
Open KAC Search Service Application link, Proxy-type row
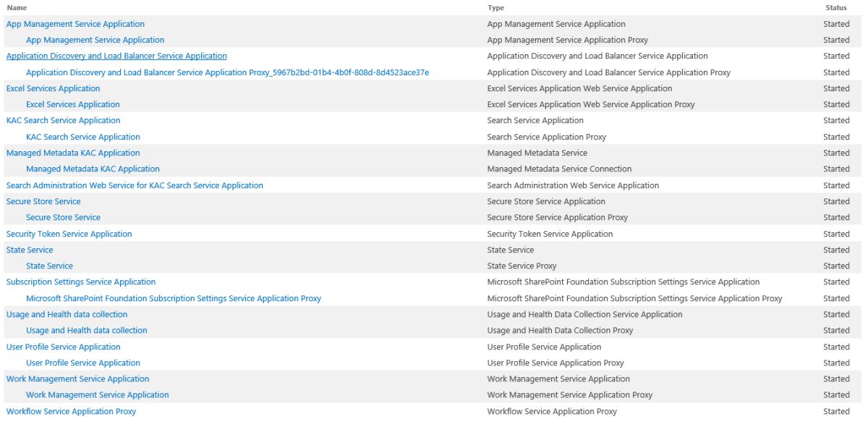(83, 137)
